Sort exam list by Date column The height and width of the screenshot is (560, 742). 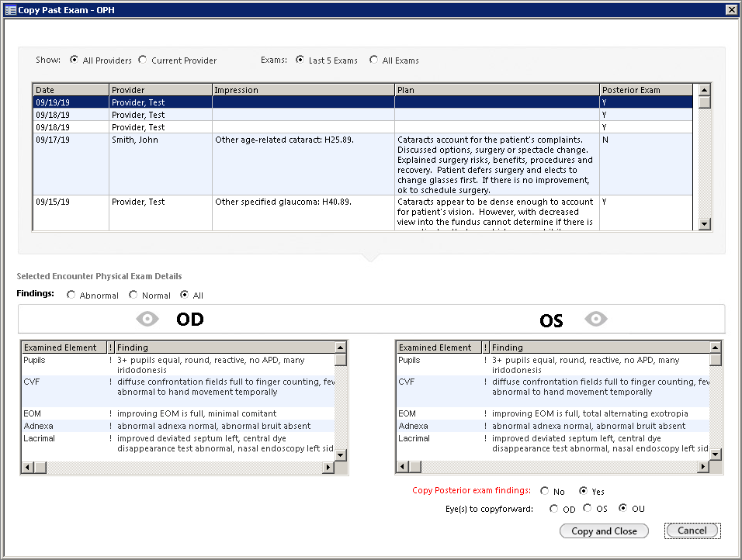[x=71, y=90]
